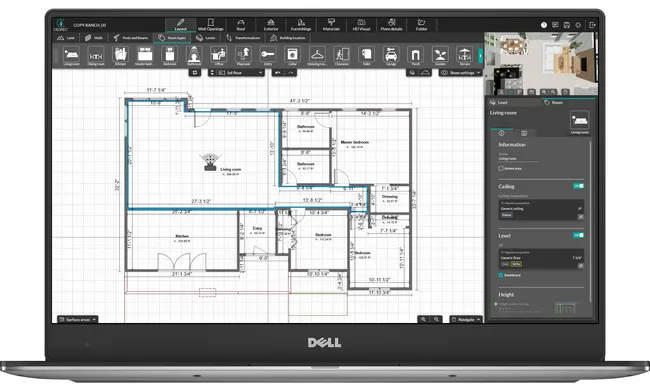Switch to the Building location sub-tab
Screen dimensions: 650x388
pos(288,38)
